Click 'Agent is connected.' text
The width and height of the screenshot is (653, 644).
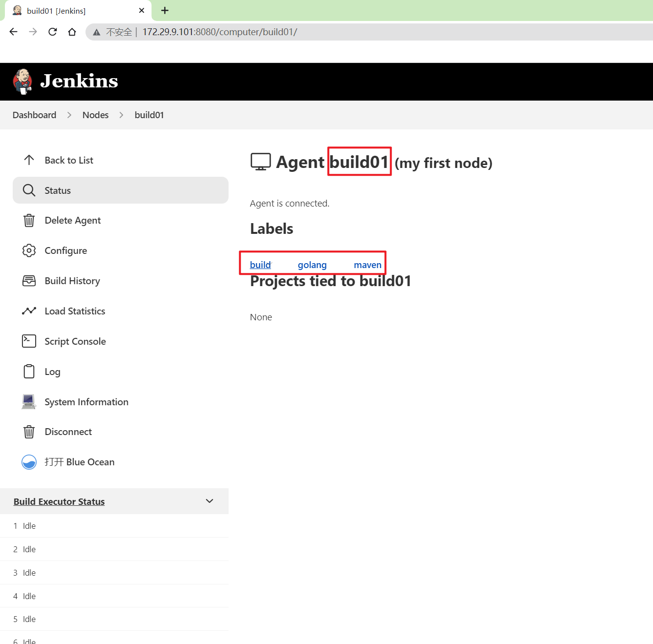(x=290, y=203)
